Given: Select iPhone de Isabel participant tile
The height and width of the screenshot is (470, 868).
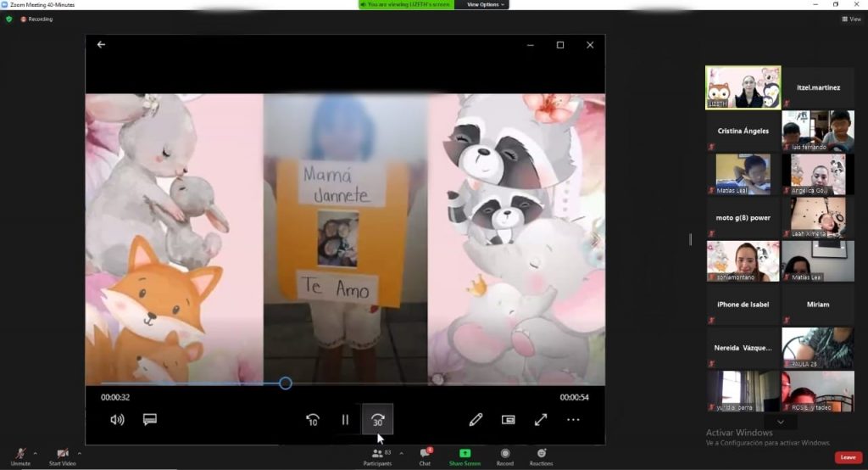Looking at the screenshot, I should [x=743, y=305].
